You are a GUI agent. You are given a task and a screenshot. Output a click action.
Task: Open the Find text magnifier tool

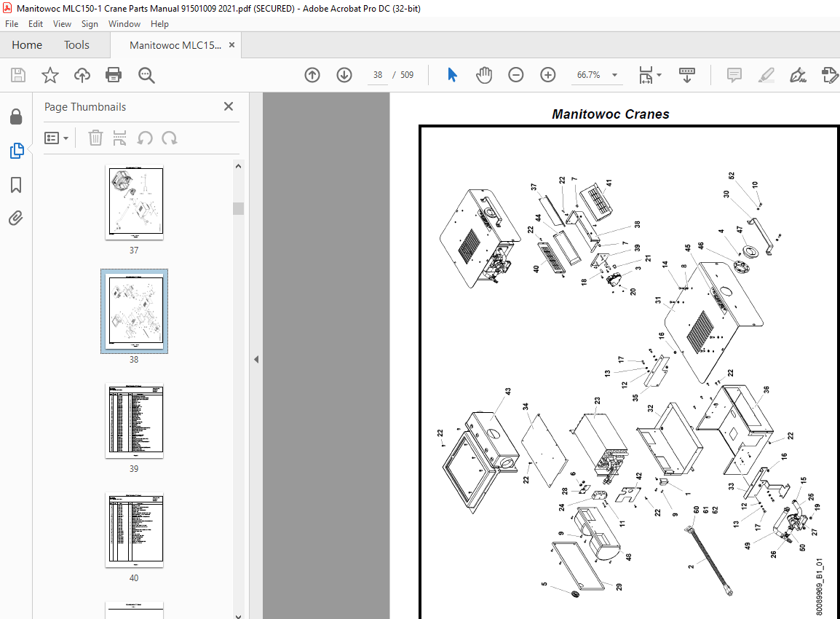click(146, 75)
